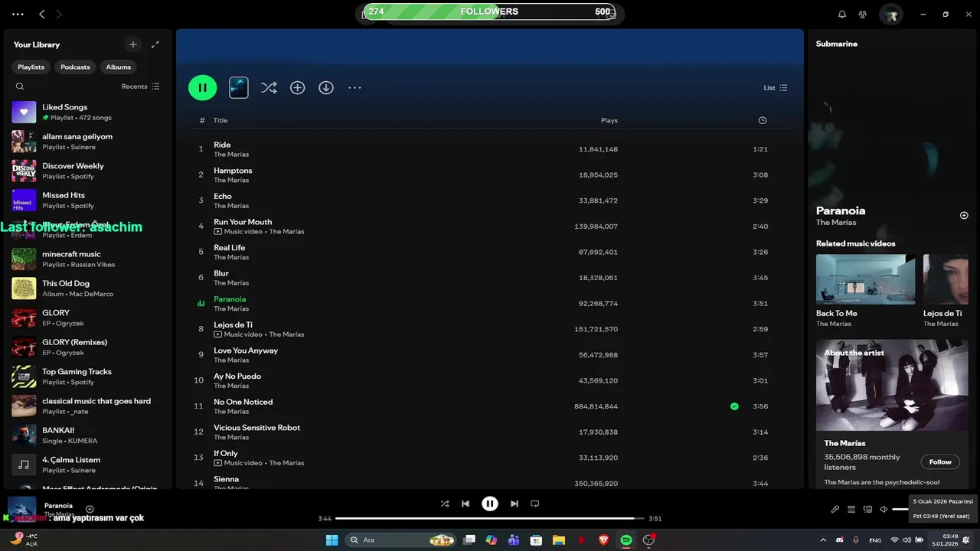Viewport: 980px width, 551px height.
Task: Go back with the left arrow
Action: pyautogui.click(x=42, y=14)
